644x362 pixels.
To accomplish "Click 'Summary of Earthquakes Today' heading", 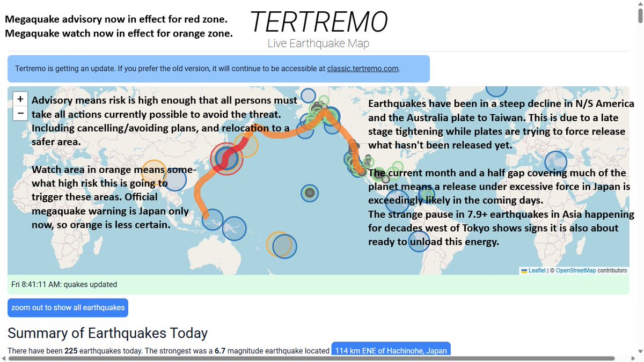I will 107,333.
